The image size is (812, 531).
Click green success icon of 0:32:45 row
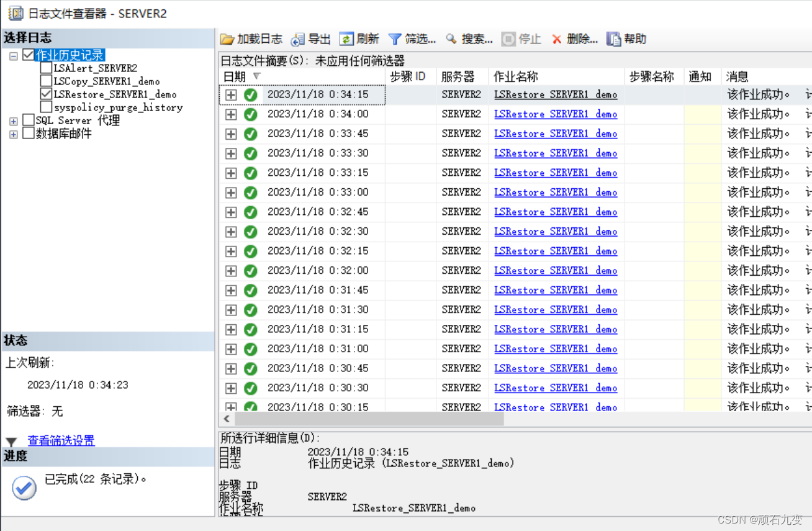point(251,212)
